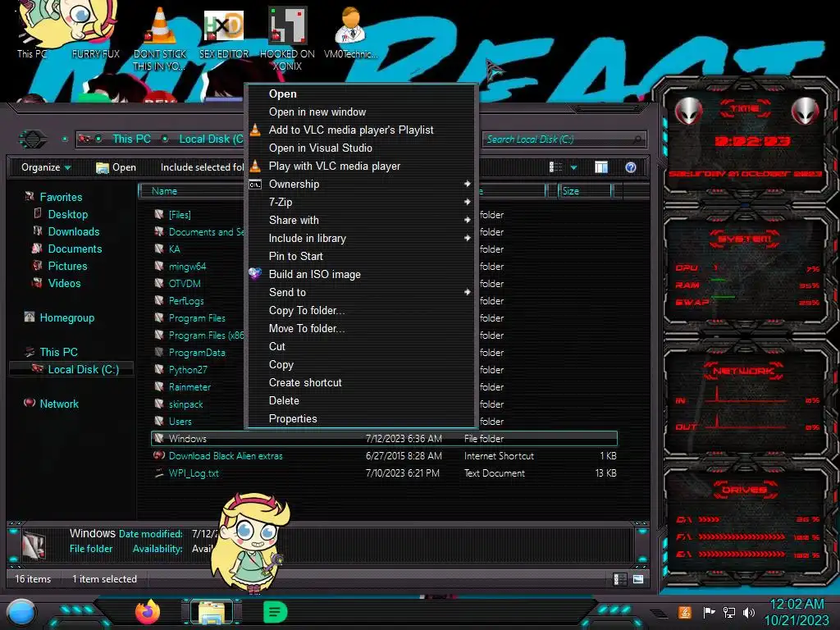
Task: Click Include selected folder in library button
Action: click(202, 167)
